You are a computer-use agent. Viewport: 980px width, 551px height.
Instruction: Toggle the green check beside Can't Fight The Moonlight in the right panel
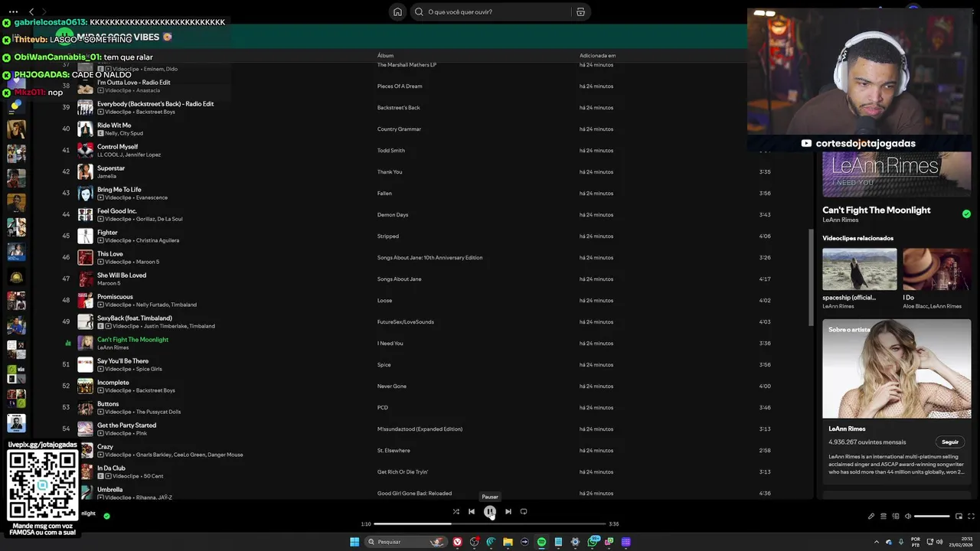pyautogui.click(x=966, y=214)
